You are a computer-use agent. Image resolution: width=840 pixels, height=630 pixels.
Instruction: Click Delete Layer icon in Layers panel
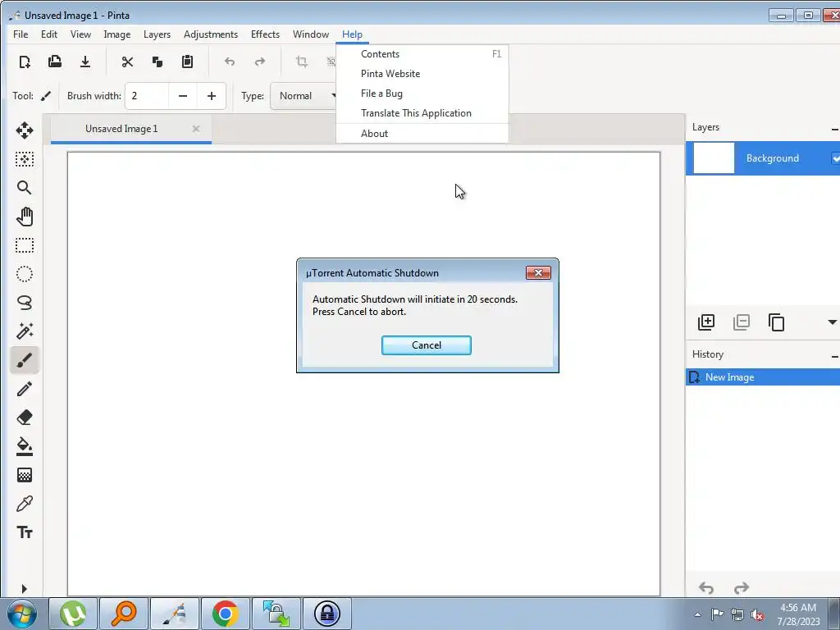[x=742, y=322]
